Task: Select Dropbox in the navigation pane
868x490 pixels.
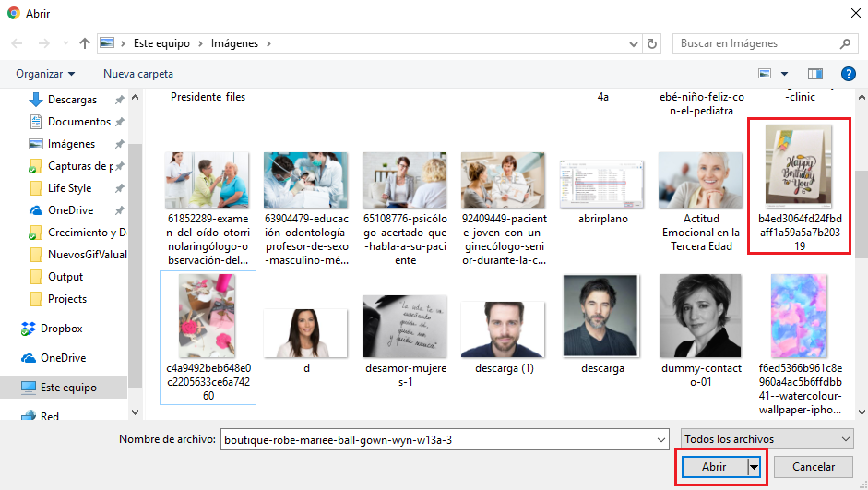Action: coord(61,329)
